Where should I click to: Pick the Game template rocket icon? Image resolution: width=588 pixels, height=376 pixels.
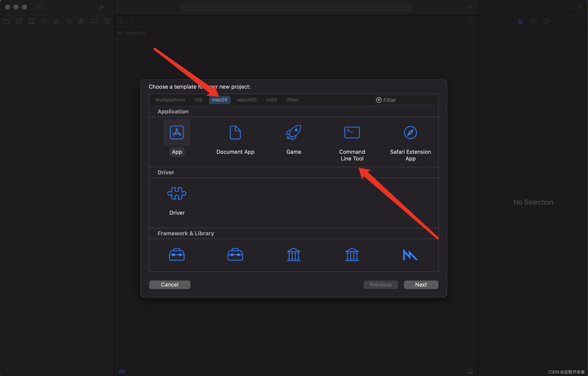pos(294,132)
